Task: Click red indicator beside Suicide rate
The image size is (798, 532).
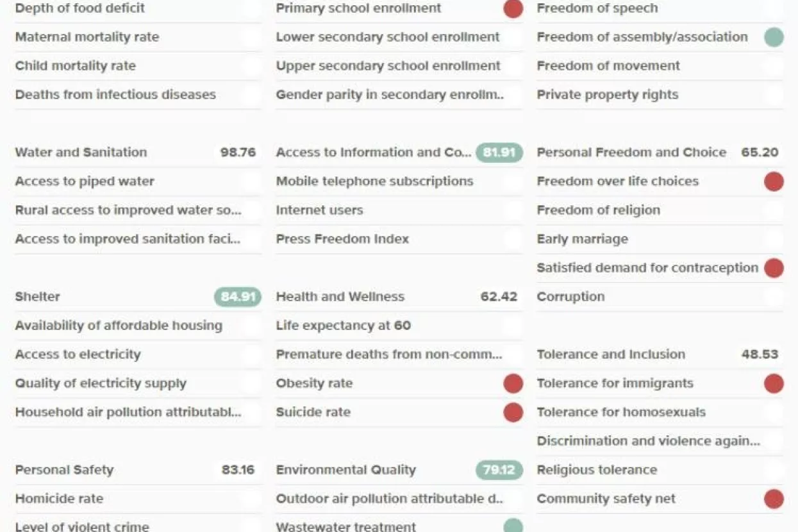Action: coord(513,412)
